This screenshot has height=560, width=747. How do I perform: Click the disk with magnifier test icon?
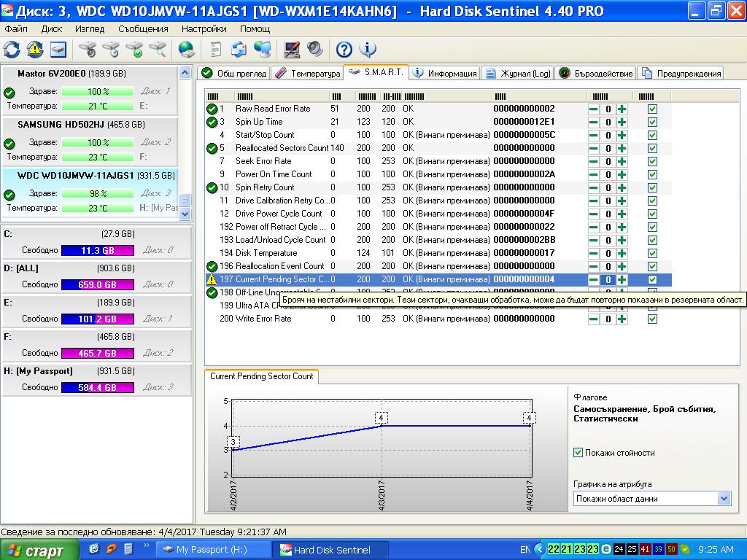158,50
